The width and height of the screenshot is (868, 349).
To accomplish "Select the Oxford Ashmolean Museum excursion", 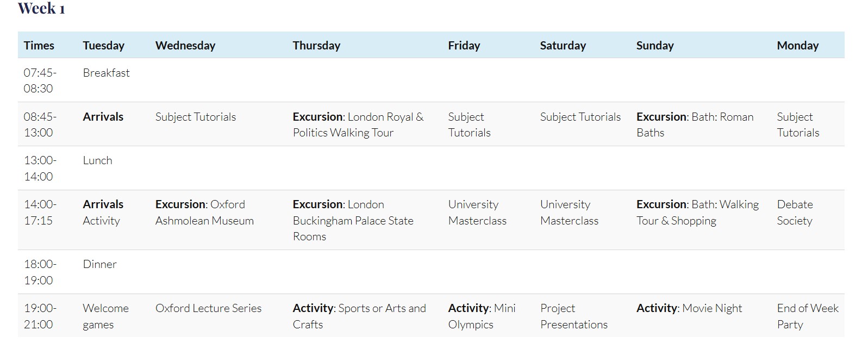I will click(204, 213).
